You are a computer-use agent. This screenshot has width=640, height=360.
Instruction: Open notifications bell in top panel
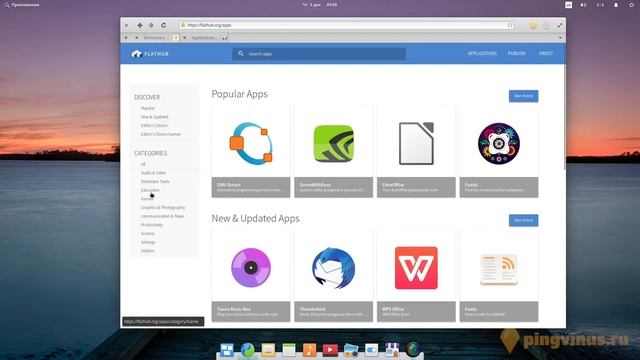pos(616,5)
